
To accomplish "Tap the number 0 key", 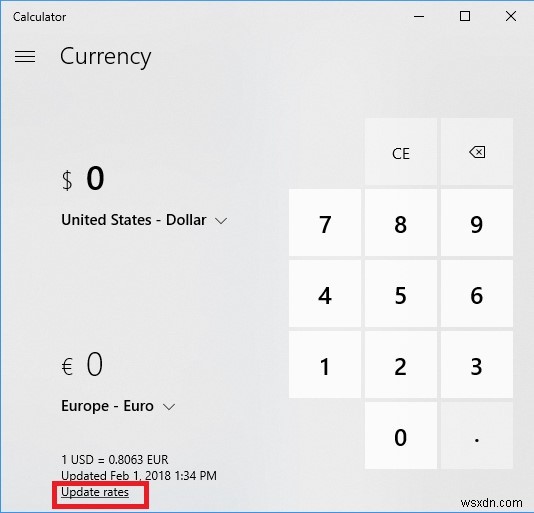I will click(401, 435).
